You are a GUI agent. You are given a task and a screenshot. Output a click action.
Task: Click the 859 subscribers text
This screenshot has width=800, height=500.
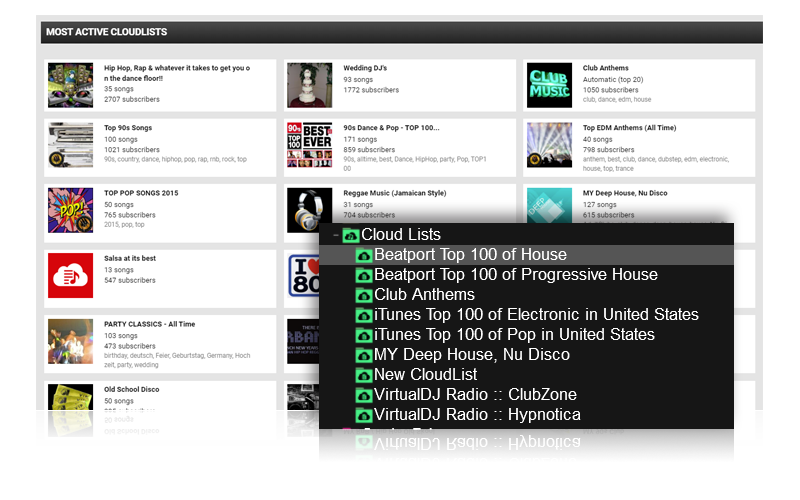(369, 149)
